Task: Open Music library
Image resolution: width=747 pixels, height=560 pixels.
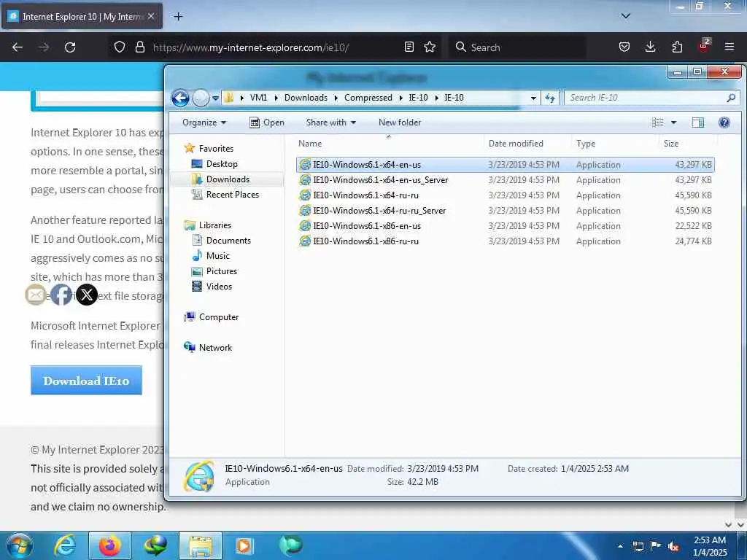Action: 217,256
